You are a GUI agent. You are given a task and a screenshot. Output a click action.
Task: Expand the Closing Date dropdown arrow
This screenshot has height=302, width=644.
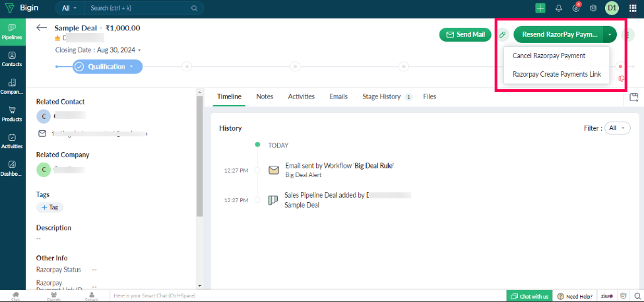(140, 50)
